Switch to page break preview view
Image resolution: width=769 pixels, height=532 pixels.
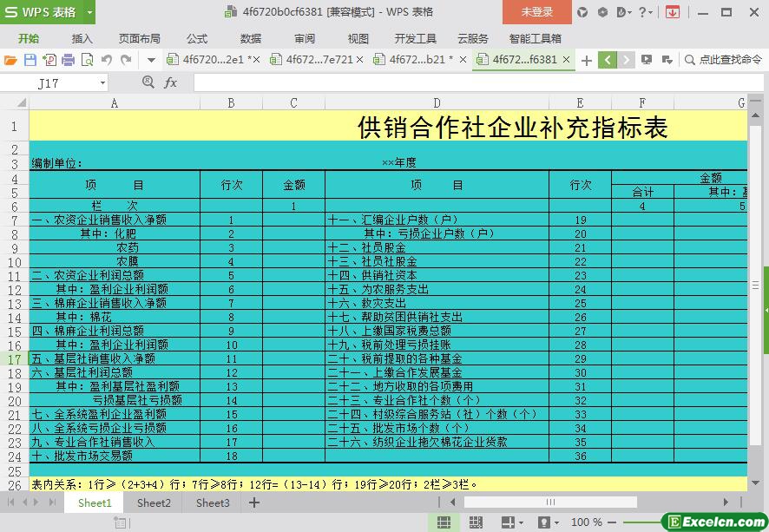476,522
